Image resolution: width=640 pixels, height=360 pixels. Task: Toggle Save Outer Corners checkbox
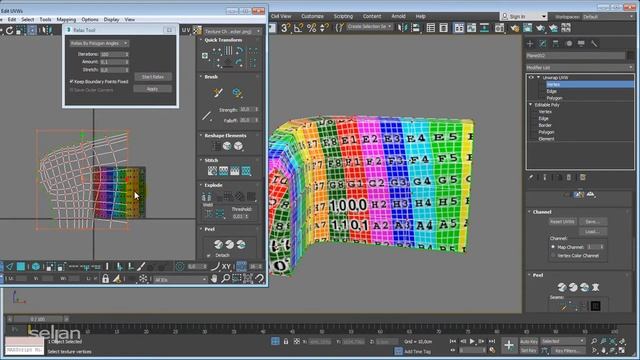(x=72, y=90)
